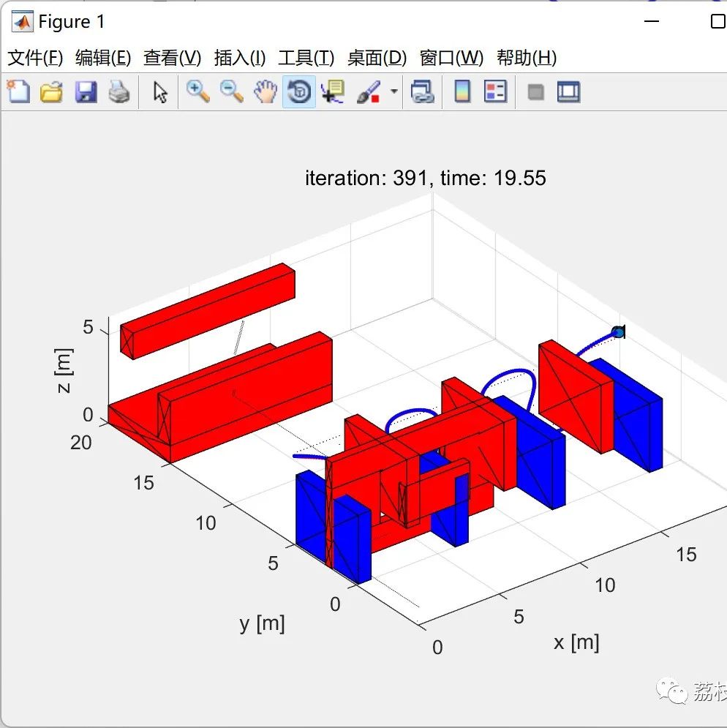Open the 查看(V) menu
Screen dimensions: 727x728
tap(172, 58)
